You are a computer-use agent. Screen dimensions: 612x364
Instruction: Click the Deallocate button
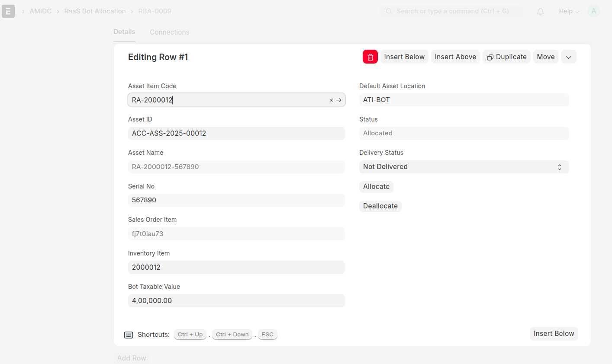(380, 206)
